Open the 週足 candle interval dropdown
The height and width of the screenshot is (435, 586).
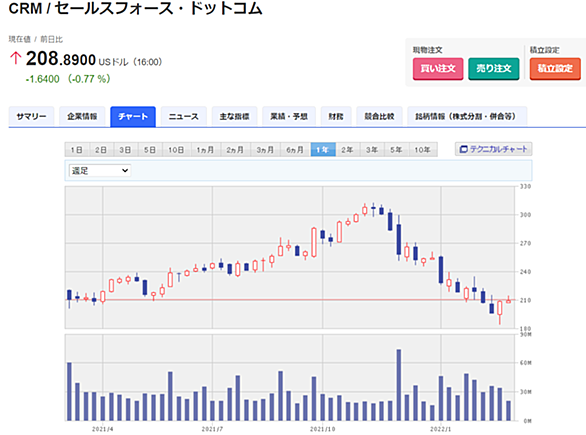[x=100, y=171]
